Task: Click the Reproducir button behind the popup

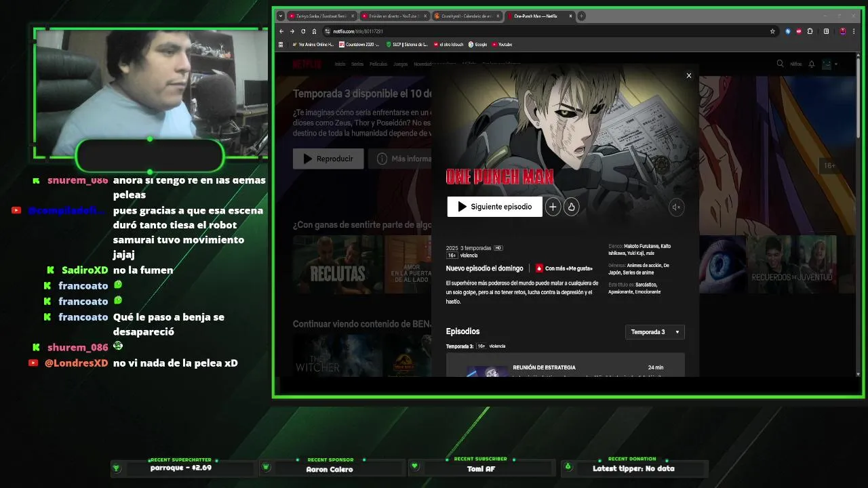Action: [328, 159]
